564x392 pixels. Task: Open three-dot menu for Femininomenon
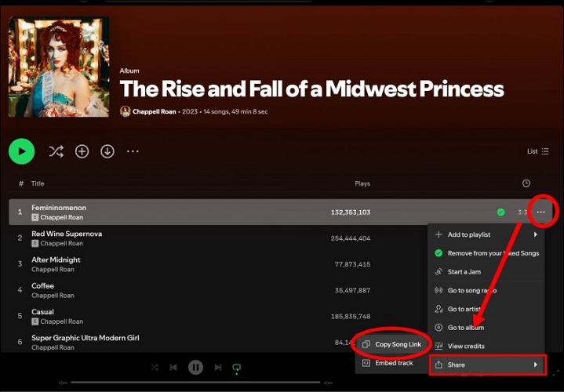click(541, 212)
